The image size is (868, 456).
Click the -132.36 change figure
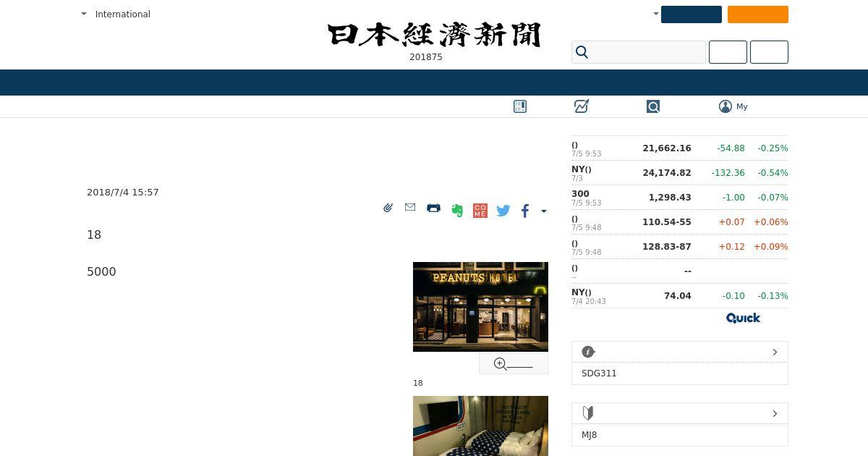[728, 173]
